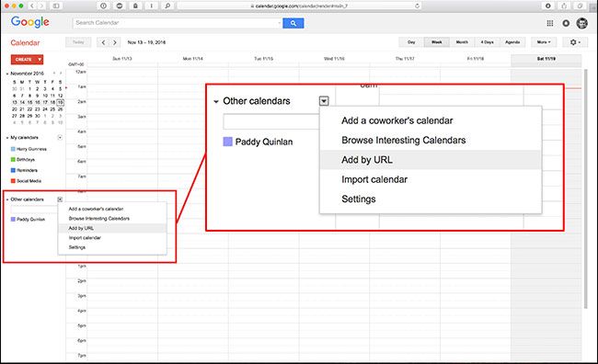Show all tabs with Safari tab overview icon
The image size is (598, 364).
pos(580,6)
